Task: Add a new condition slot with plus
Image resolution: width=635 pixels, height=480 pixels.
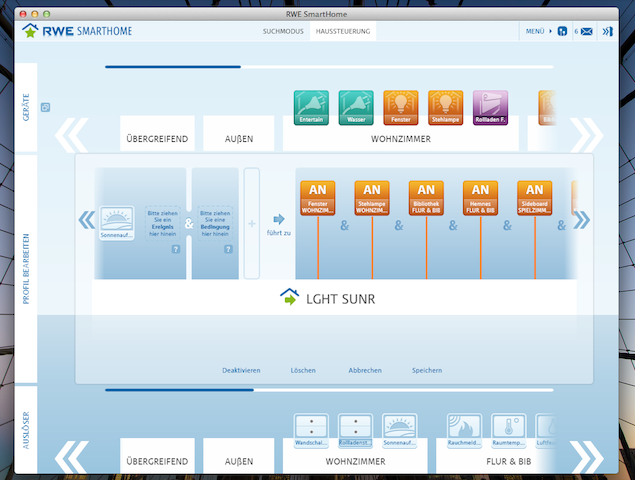Action: click(x=251, y=224)
